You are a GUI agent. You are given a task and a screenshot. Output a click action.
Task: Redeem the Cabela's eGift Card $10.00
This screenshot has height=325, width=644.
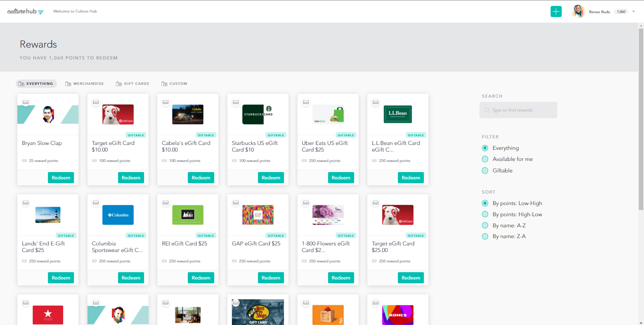[x=201, y=178]
